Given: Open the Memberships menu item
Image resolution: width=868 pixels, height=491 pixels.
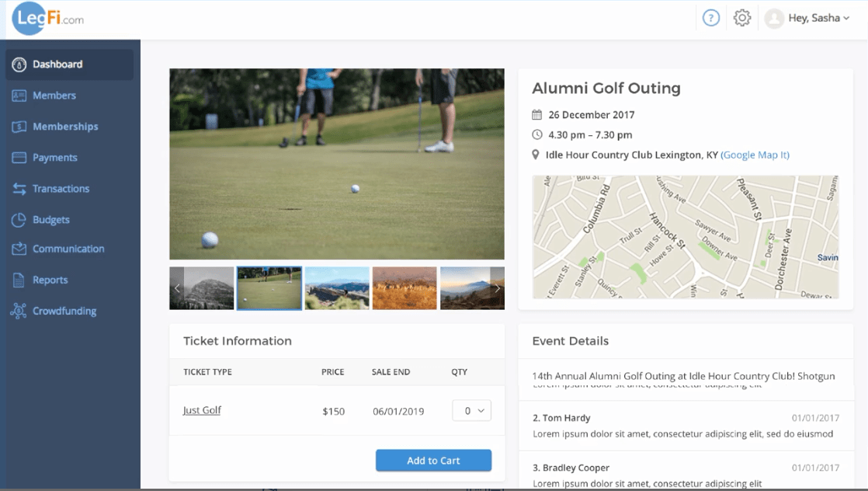Looking at the screenshot, I should (65, 127).
